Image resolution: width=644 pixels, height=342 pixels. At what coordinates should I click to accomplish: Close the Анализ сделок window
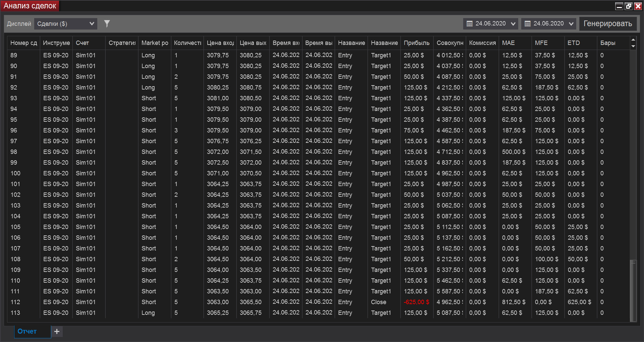tap(638, 6)
